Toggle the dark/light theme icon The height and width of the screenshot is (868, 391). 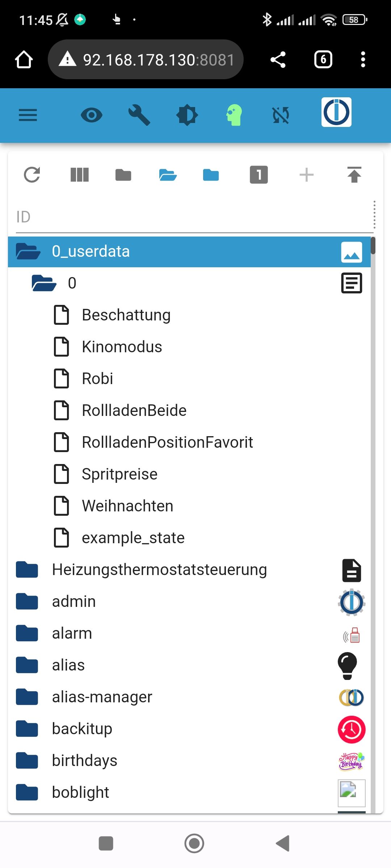pos(187,115)
